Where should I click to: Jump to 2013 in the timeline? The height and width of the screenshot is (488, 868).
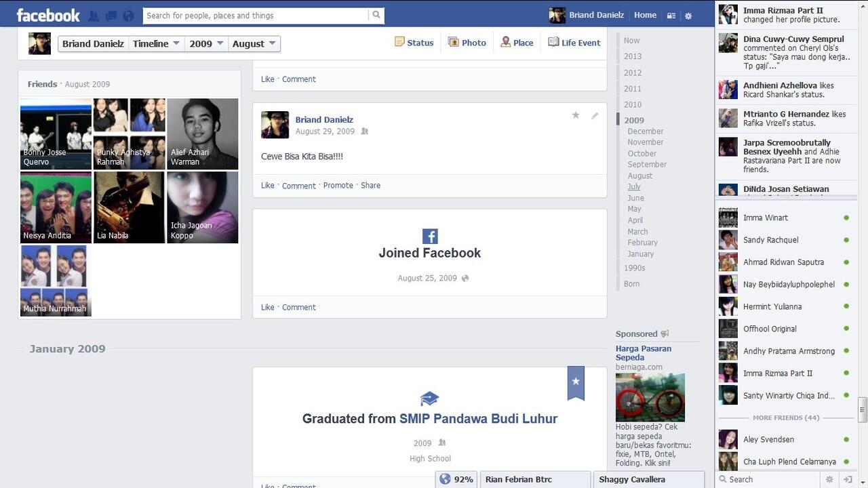click(633, 56)
